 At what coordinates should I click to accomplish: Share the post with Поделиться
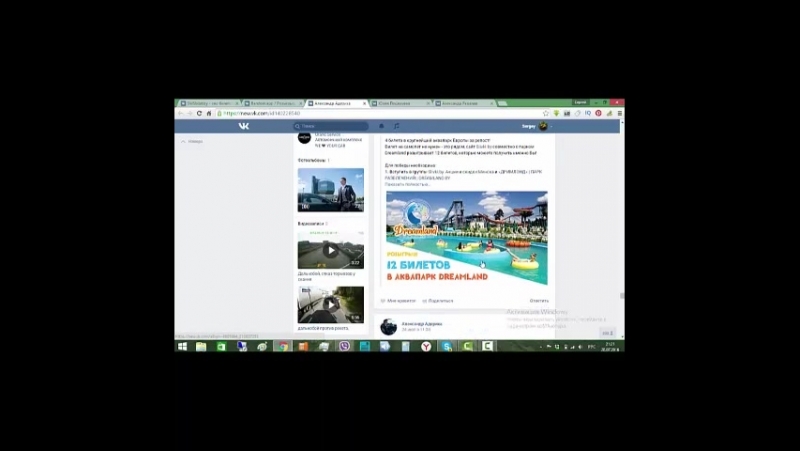point(438,301)
